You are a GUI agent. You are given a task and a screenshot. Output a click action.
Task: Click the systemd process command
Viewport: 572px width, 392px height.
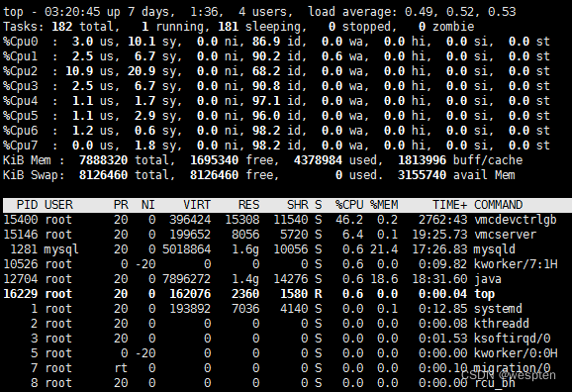click(498, 309)
